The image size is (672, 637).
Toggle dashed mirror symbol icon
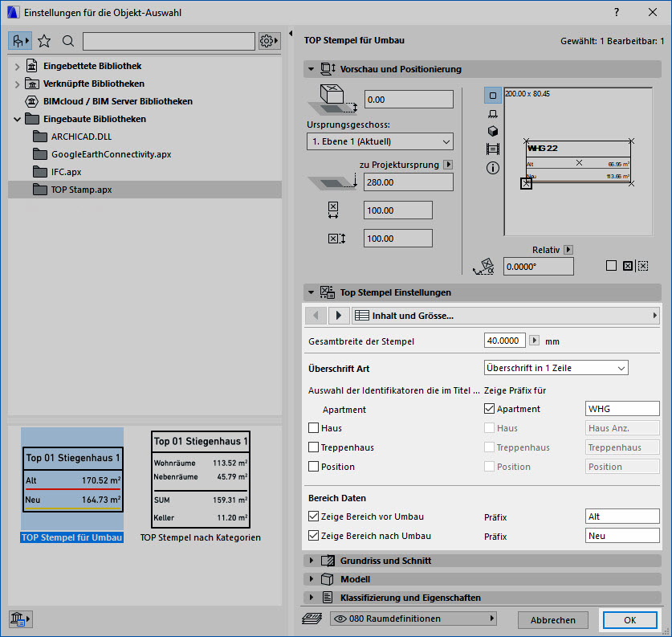click(642, 266)
